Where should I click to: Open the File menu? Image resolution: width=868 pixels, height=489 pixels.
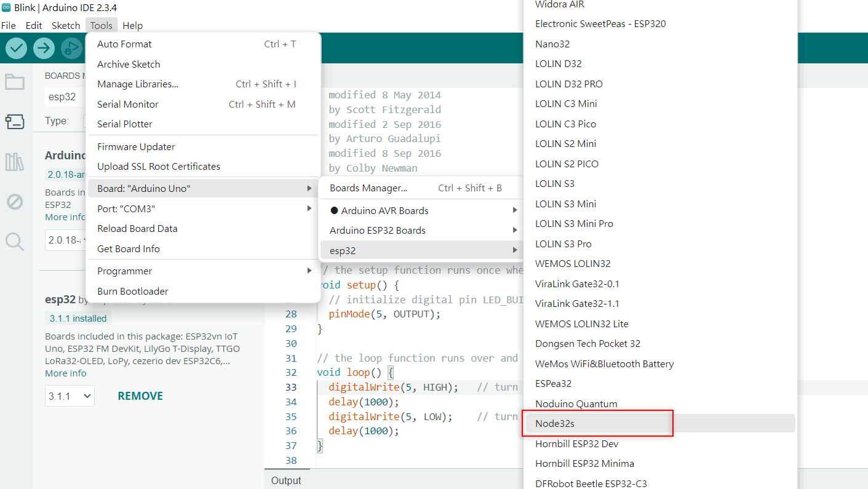pos(9,25)
